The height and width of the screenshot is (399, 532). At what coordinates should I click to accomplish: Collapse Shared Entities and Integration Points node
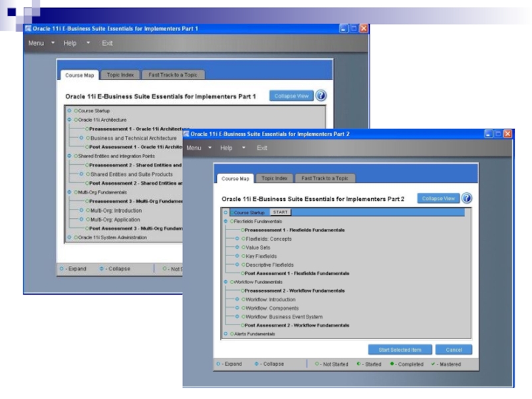click(69, 156)
